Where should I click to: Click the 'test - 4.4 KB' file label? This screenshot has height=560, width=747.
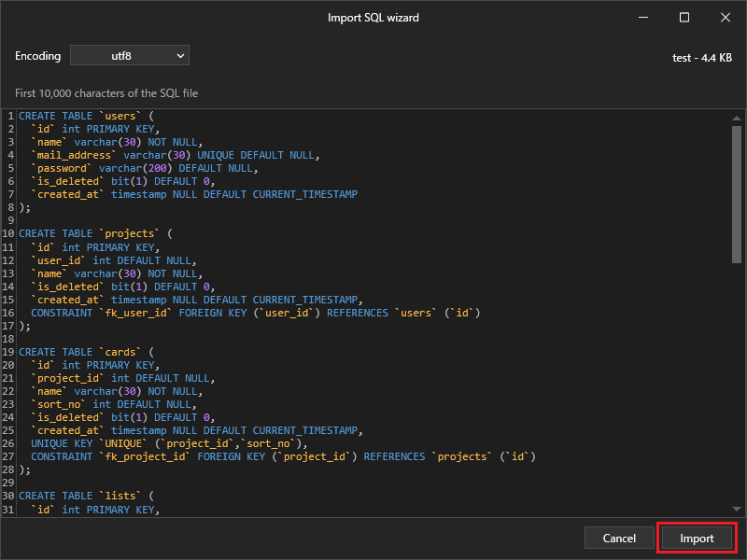pyautogui.click(x=702, y=58)
